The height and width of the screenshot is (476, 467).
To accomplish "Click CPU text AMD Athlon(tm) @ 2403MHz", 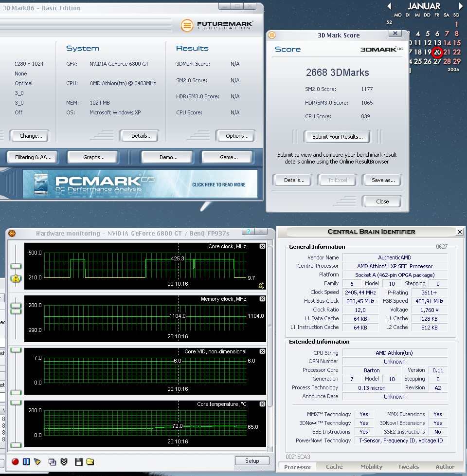I will coord(123,83).
